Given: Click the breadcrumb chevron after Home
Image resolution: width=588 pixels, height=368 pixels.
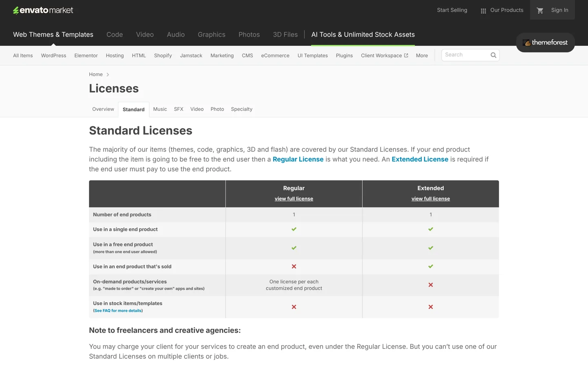Looking at the screenshot, I should 108,74.
